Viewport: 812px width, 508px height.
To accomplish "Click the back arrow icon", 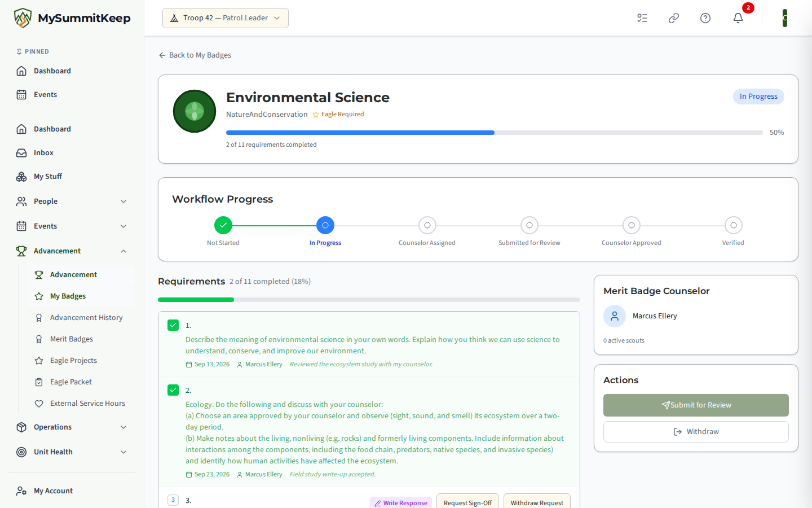I will [162, 55].
